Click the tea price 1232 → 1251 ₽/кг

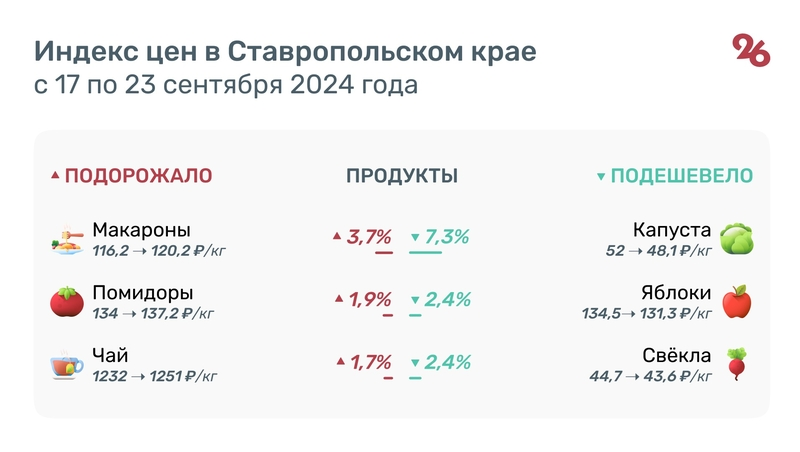(x=154, y=376)
